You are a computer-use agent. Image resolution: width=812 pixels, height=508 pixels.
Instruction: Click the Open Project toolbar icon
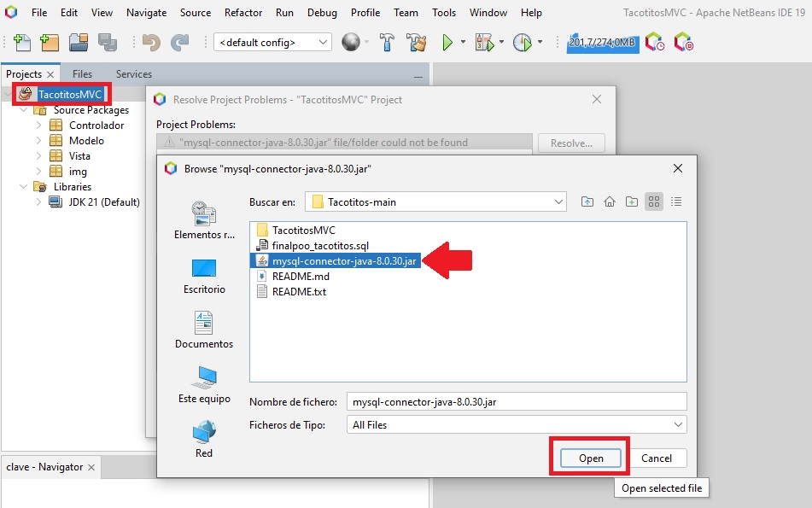point(79,43)
